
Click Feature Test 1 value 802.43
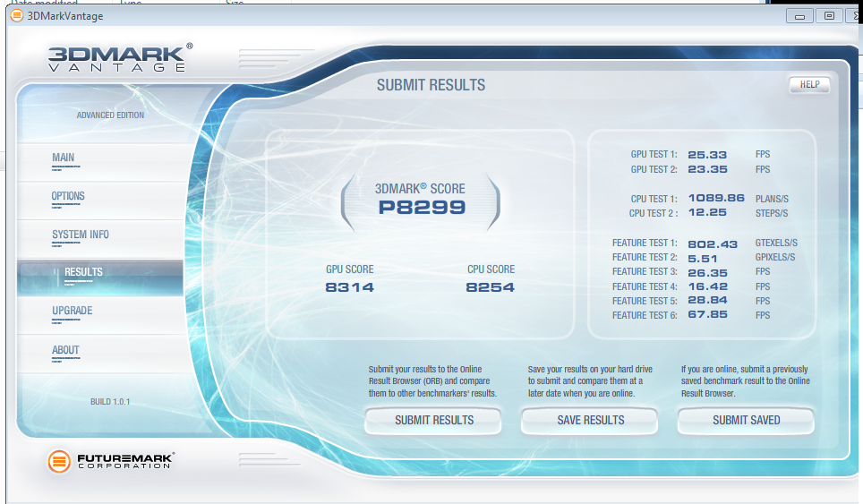coord(713,244)
